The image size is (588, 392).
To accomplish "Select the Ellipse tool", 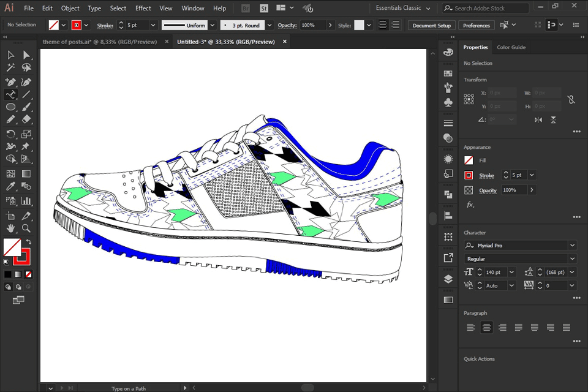I will [10, 107].
